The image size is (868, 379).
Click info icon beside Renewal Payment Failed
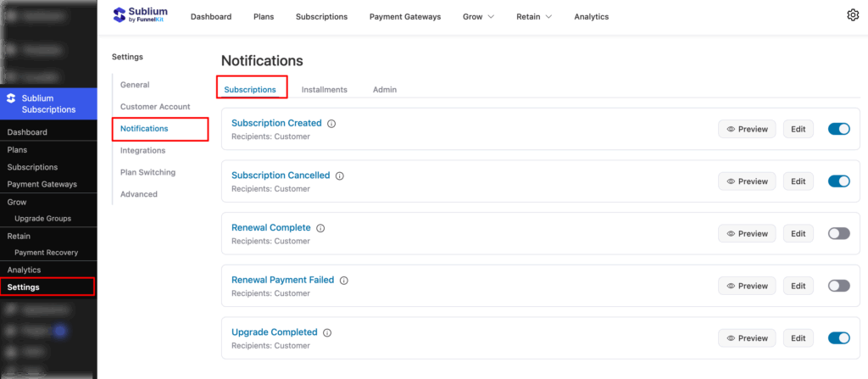pos(344,281)
